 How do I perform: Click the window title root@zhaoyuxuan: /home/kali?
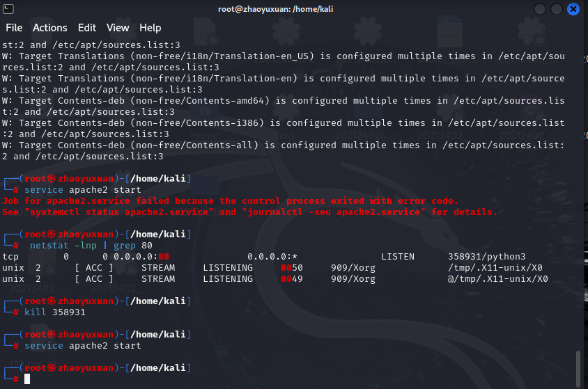pyautogui.click(x=293, y=9)
